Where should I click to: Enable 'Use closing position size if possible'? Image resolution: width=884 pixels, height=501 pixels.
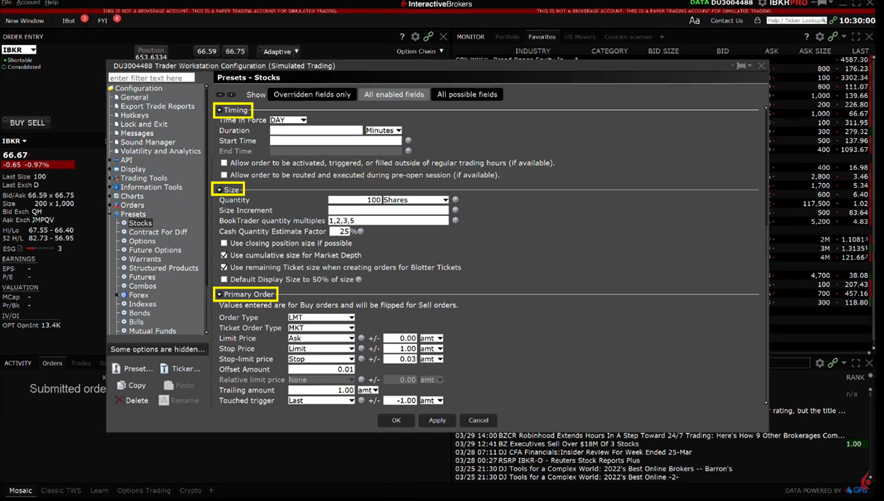(224, 243)
